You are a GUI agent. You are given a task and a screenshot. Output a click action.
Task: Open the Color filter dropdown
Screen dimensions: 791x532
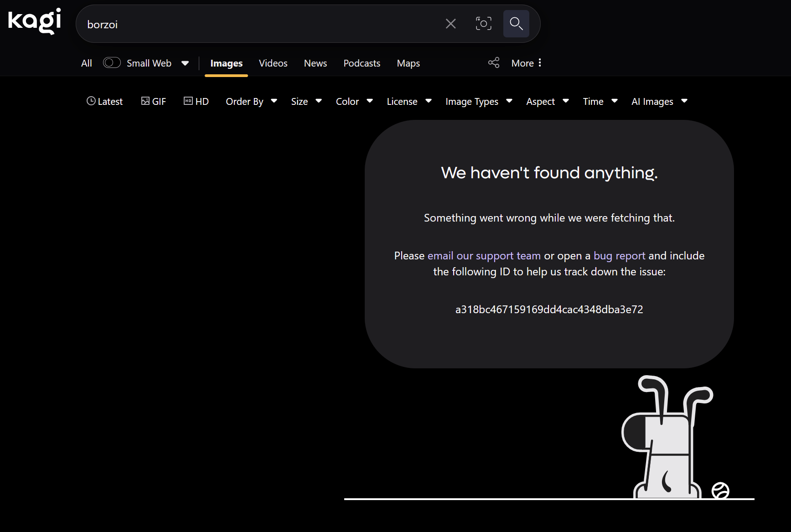click(354, 101)
